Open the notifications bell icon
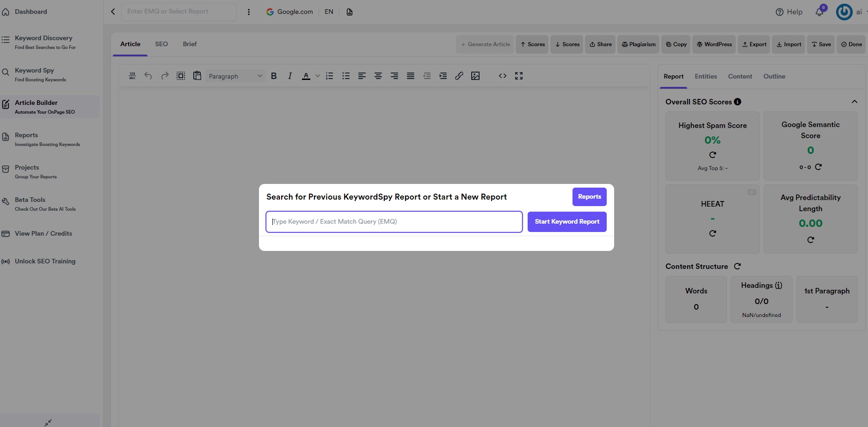The width and height of the screenshot is (868, 427). point(819,12)
